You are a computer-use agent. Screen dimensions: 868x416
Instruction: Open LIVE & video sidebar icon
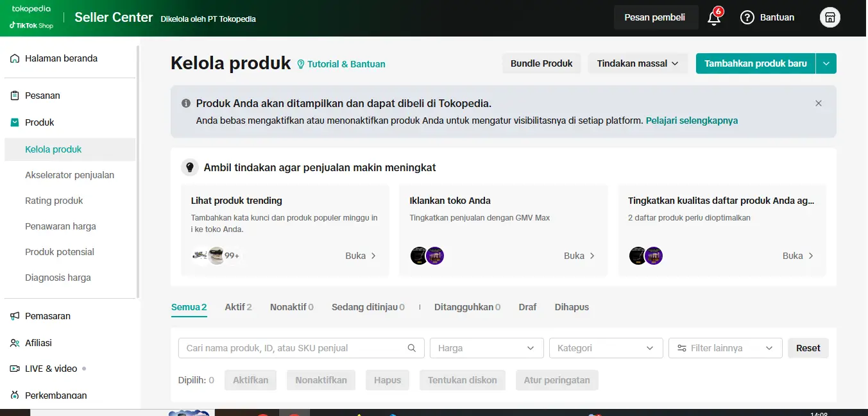[15, 369]
